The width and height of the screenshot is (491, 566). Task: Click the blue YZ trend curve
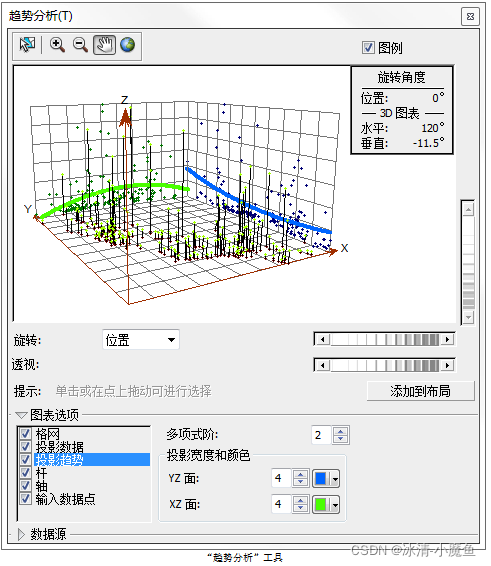click(253, 206)
